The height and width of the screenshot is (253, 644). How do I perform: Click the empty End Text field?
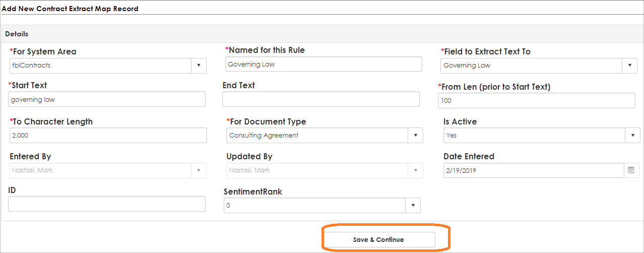click(x=321, y=99)
